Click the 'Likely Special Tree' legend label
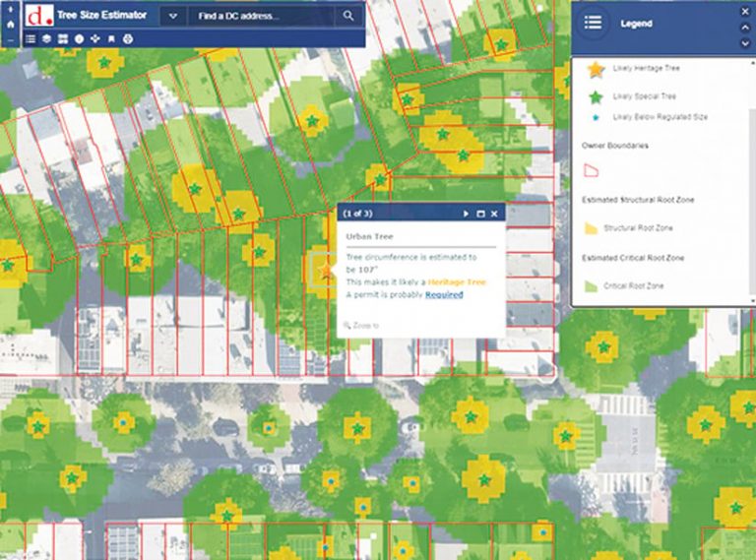This screenshot has width=756, height=560. [644, 96]
